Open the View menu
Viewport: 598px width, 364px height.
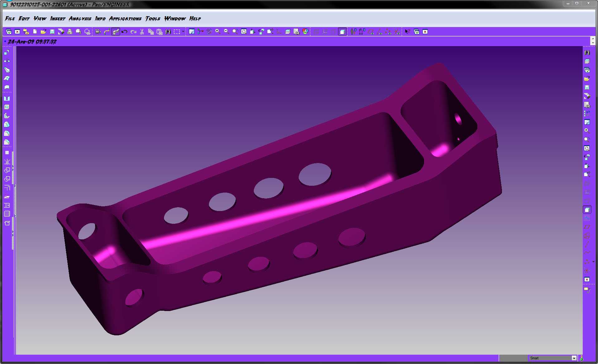click(x=40, y=19)
